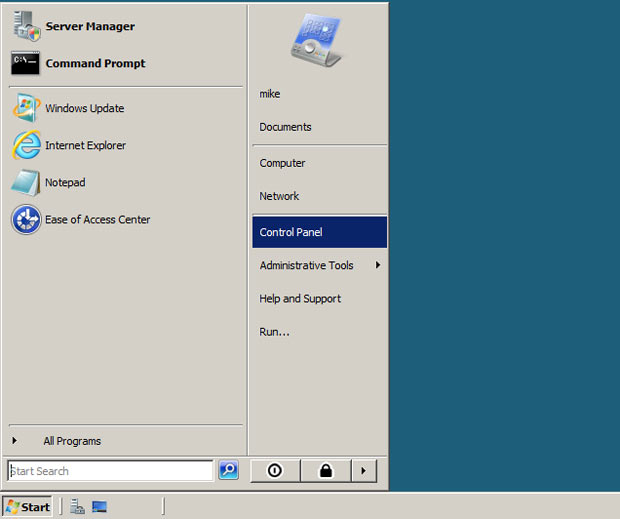620x519 pixels.
Task: Open Documents from the Start menu
Action: pos(285,127)
